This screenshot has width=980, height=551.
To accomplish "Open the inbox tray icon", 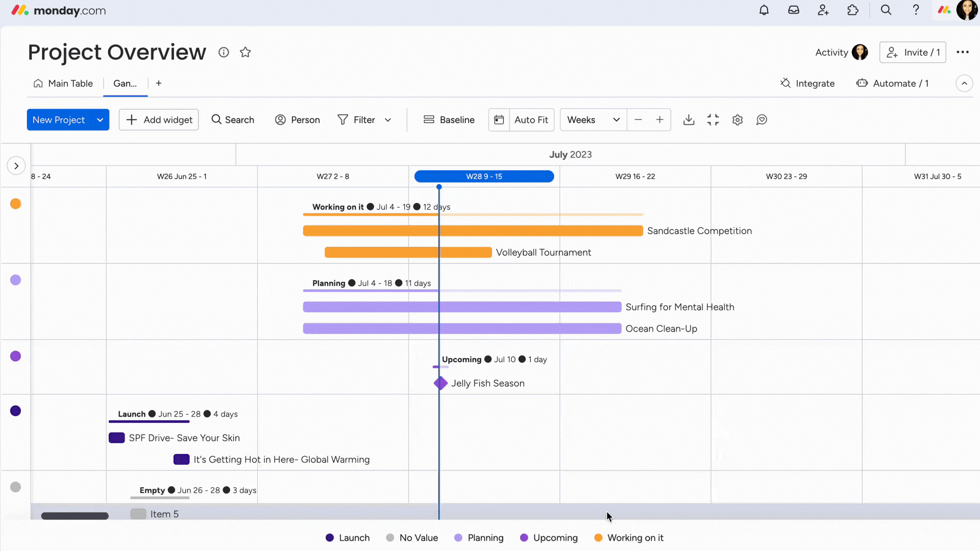I will [794, 10].
